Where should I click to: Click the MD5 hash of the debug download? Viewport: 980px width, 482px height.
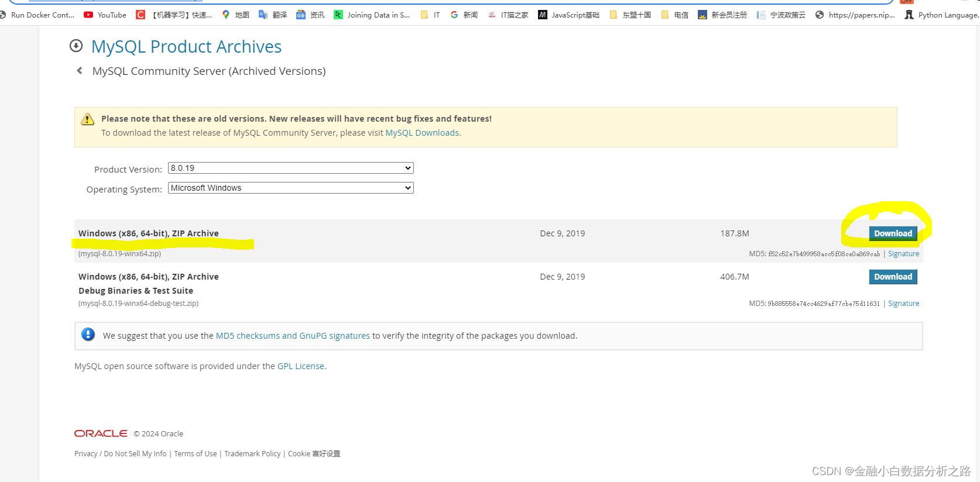pyautogui.click(x=824, y=304)
